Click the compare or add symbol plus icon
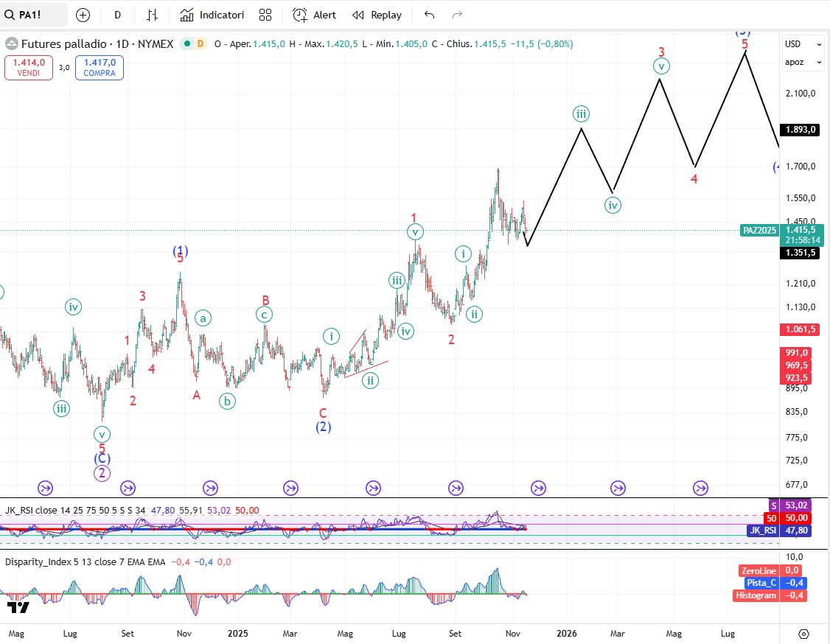The width and height of the screenshot is (830, 644). pyautogui.click(x=83, y=15)
